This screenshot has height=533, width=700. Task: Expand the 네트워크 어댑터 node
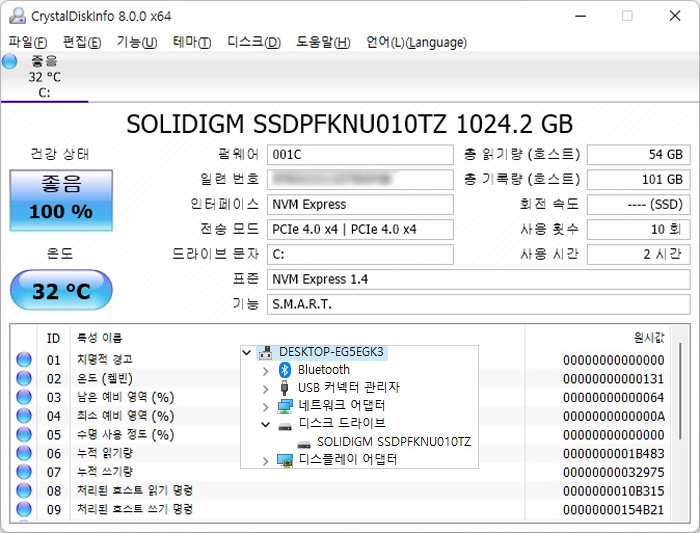click(x=266, y=407)
